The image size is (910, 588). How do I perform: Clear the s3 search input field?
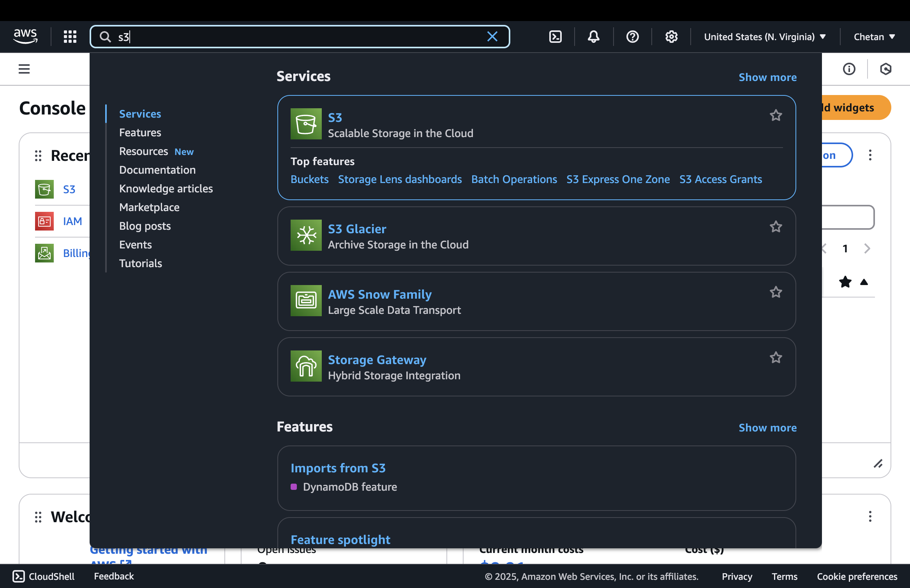click(x=493, y=37)
